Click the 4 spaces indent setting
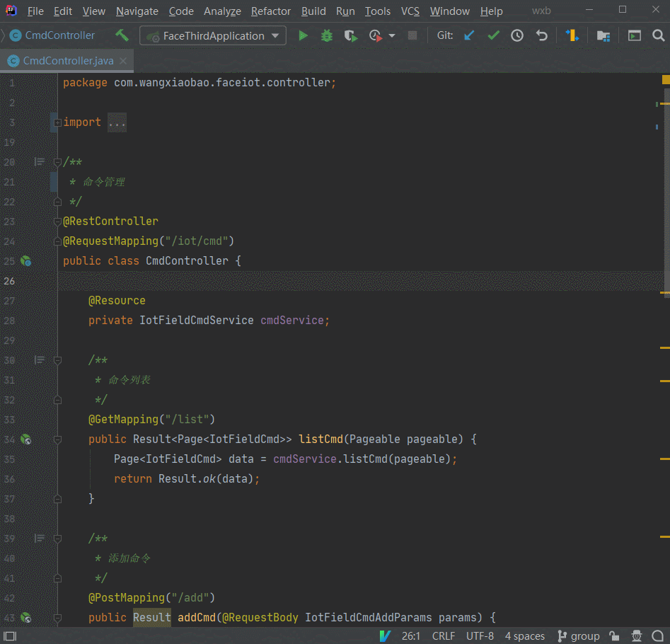Screen dimensions: 670x644 point(525,636)
